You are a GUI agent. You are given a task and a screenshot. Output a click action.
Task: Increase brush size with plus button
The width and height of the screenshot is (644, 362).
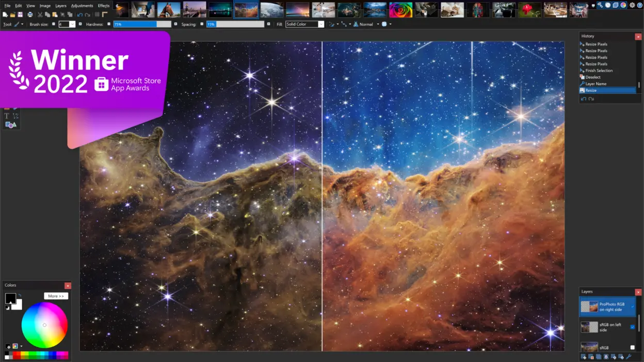tap(80, 24)
